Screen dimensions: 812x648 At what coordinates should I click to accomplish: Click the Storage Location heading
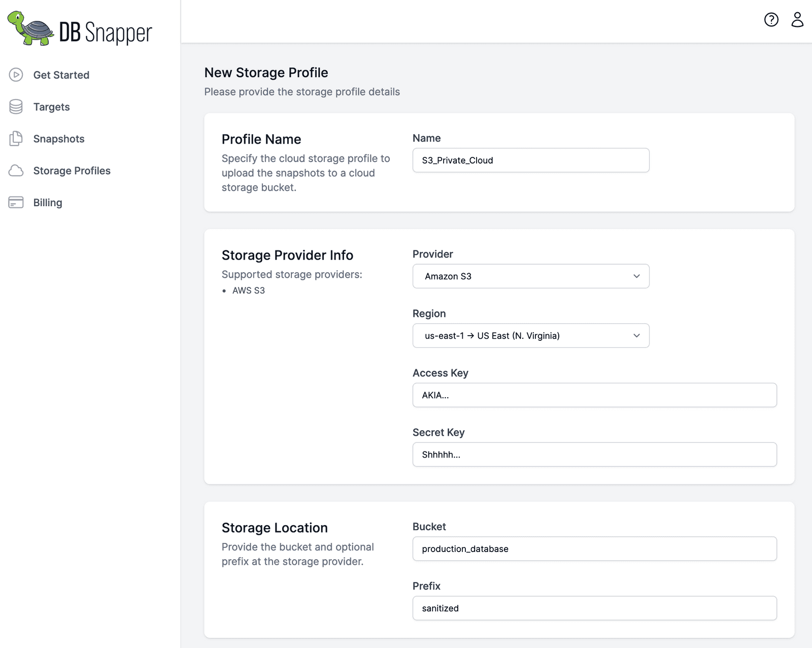click(275, 528)
